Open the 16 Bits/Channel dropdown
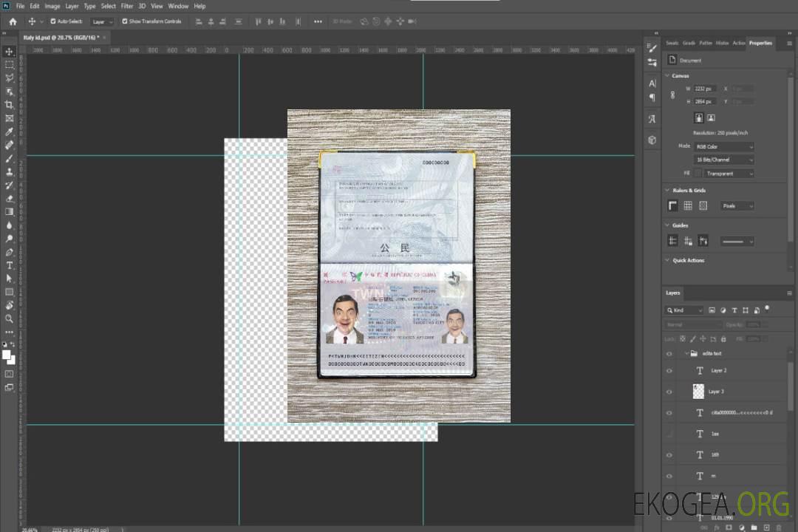798x532 pixels. [x=723, y=160]
